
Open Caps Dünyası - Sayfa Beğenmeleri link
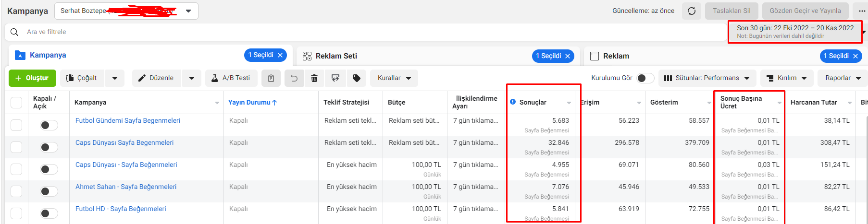[x=126, y=165]
